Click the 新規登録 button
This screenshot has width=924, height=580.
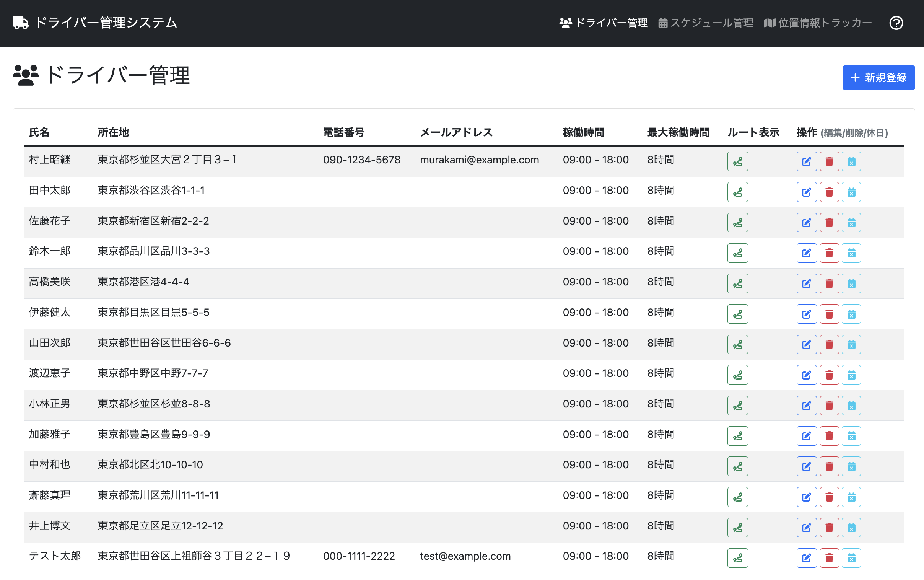[878, 78]
